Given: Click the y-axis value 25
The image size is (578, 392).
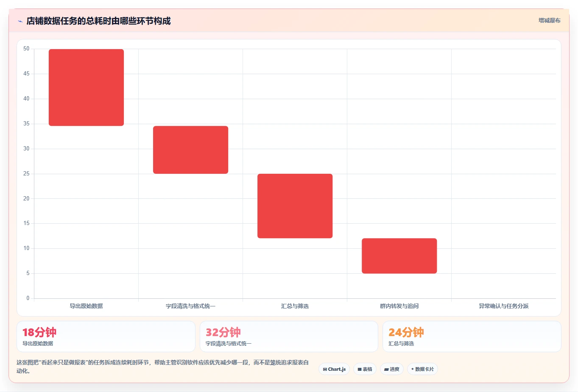Looking at the screenshot, I should tap(26, 174).
